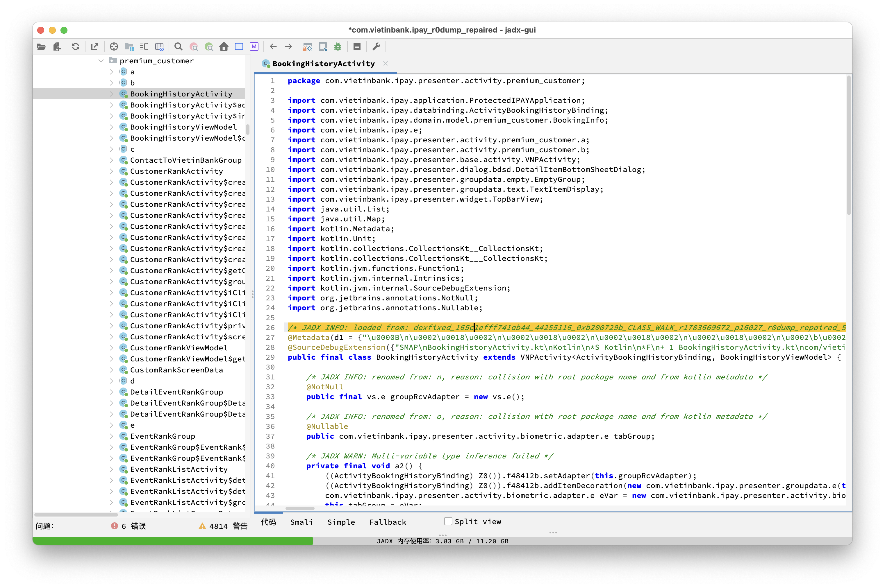Navigate forward with right arrow
Image resolution: width=885 pixels, height=588 pixels.
[288, 47]
